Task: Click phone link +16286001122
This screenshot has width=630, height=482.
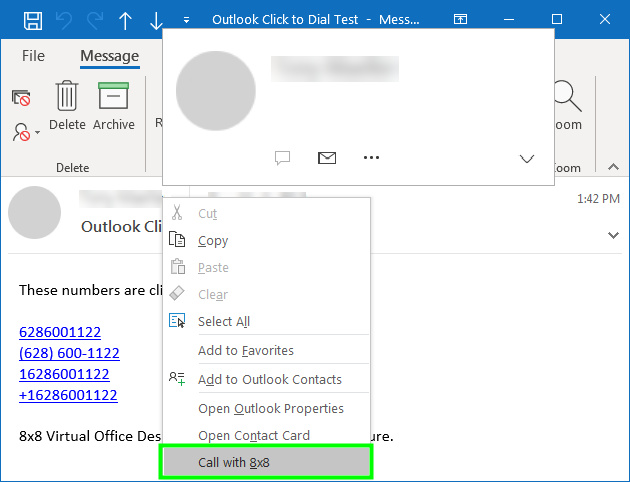Action: tap(68, 395)
